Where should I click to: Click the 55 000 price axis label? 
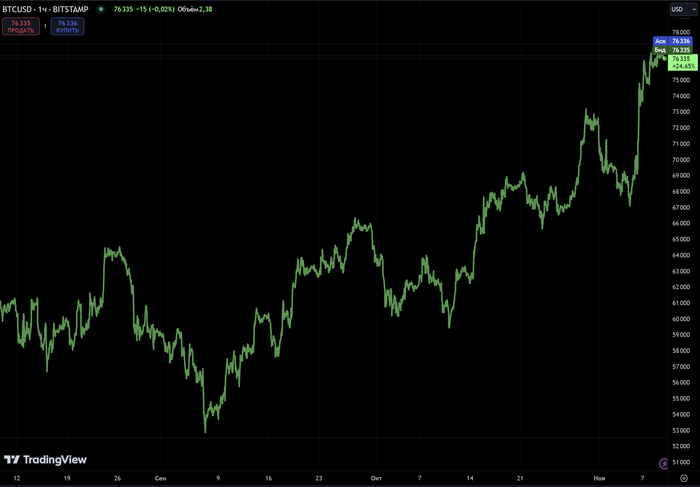[681, 398]
